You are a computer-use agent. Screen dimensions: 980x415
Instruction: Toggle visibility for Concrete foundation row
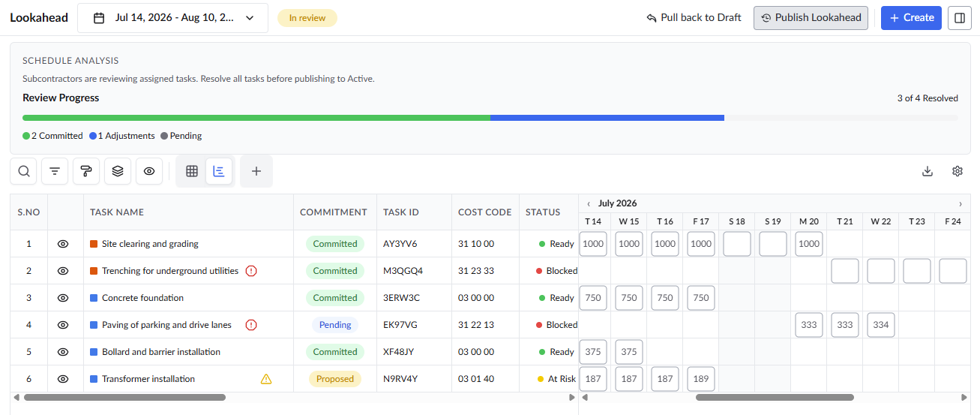point(63,298)
